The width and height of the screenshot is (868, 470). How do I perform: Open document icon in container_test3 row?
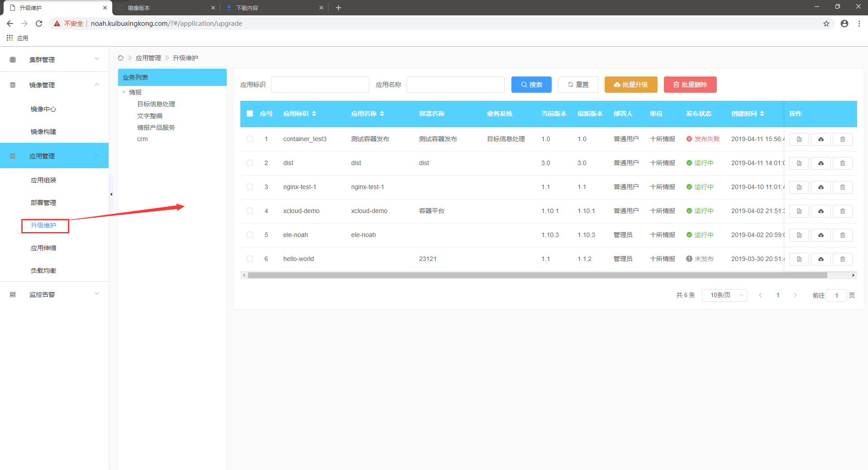pos(799,139)
